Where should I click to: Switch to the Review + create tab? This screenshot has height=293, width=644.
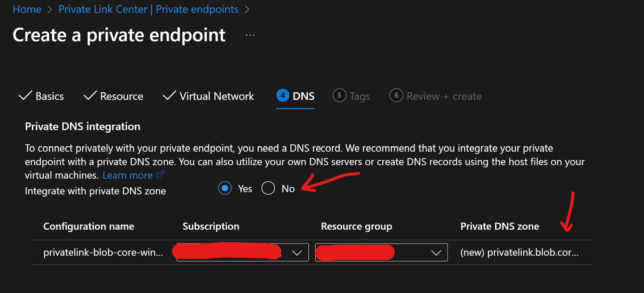[444, 95]
